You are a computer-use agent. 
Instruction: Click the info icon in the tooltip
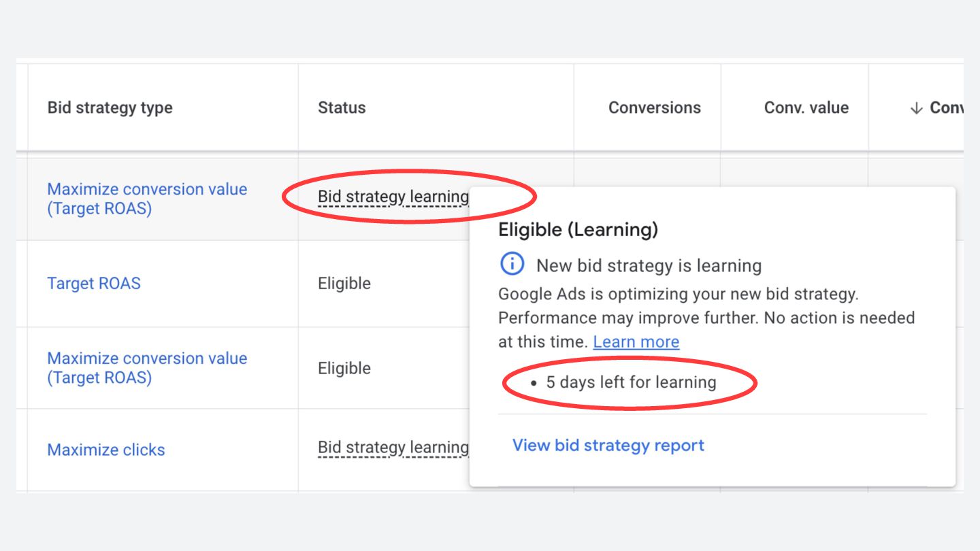(512, 264)
